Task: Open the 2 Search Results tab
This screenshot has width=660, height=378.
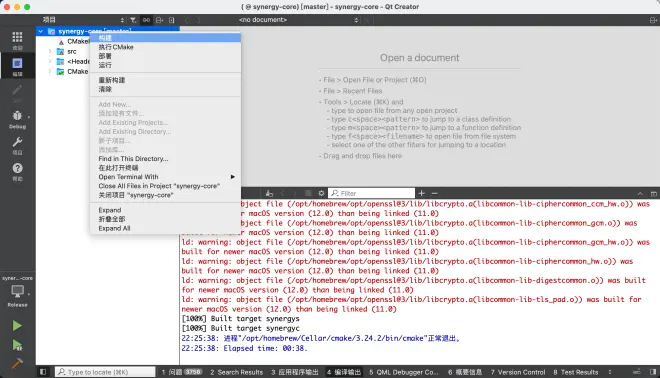Action: point(237,372)
